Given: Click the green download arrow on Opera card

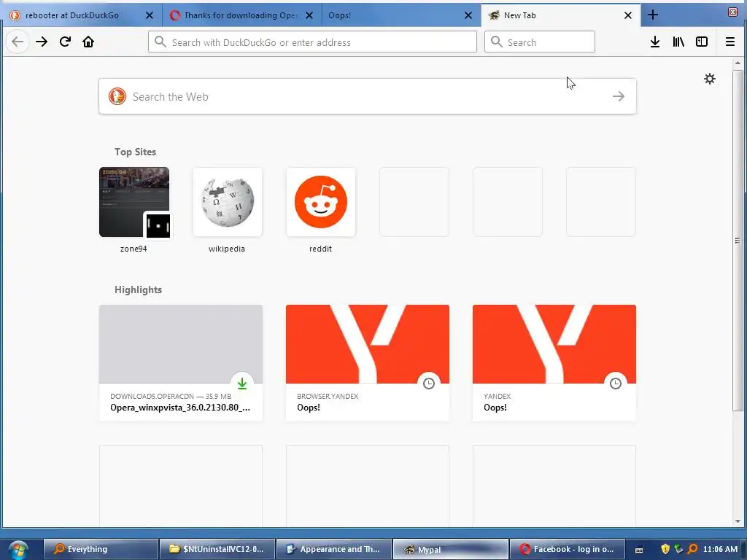Looking at the screenshot, I should 242,384.
